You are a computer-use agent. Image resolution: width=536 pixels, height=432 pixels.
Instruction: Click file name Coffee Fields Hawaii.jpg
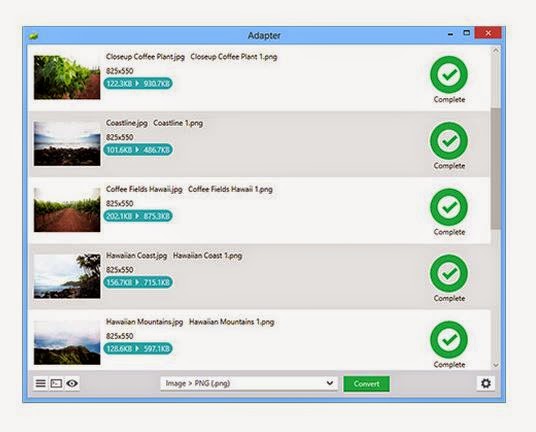[144, 189]
